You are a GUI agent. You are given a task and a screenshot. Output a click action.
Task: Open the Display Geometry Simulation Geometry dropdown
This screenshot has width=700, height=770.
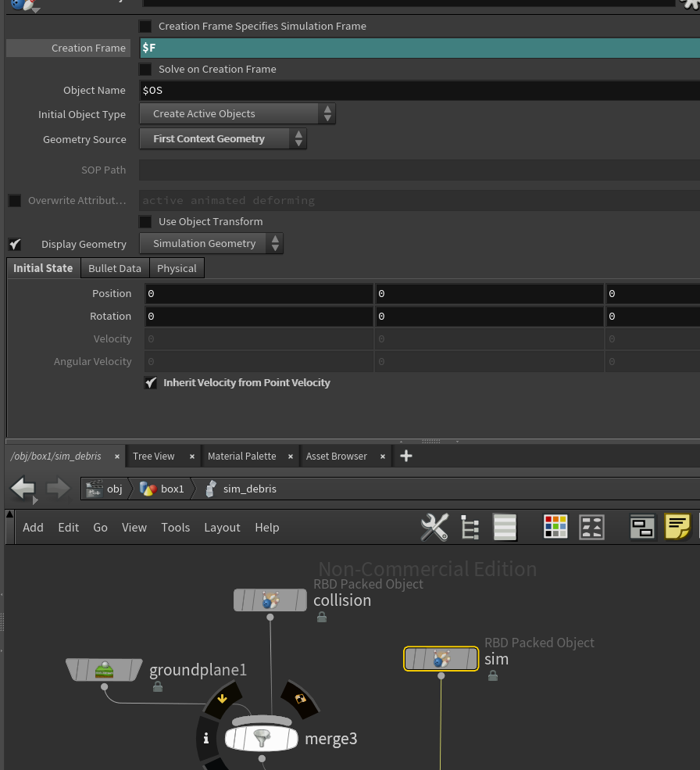[x=212, y=244]
